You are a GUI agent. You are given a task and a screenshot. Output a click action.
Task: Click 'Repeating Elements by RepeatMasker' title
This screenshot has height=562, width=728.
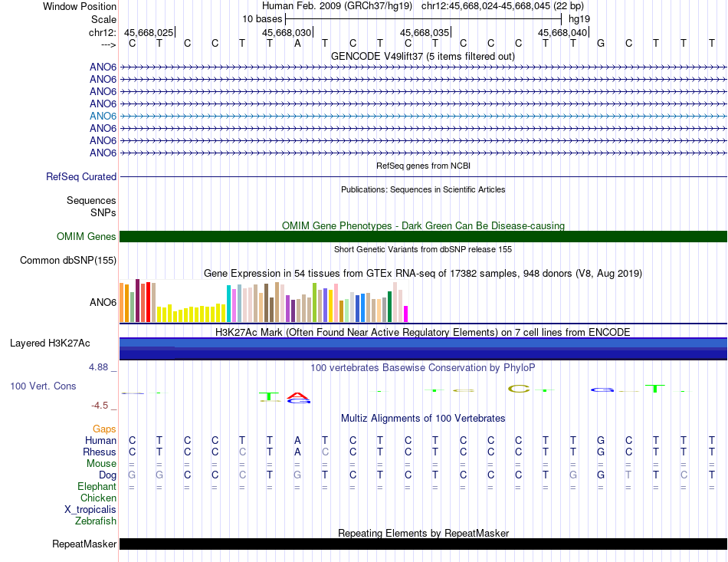tap(423, 533)
